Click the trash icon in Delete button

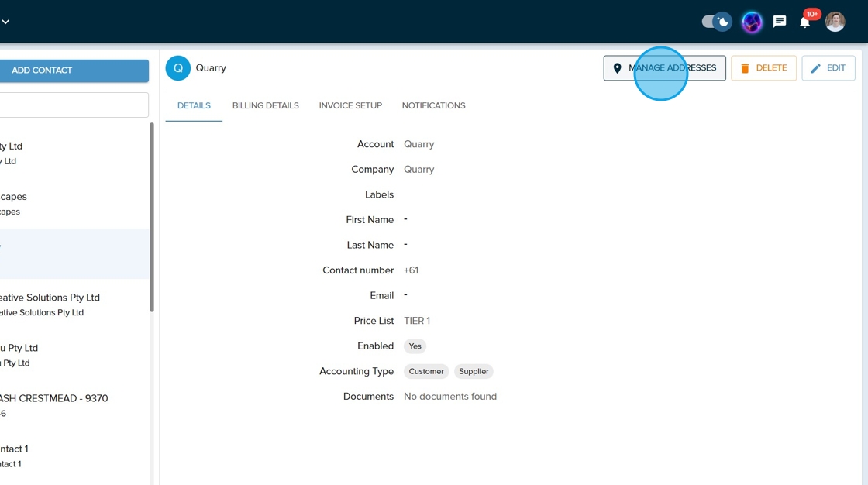tap(745, 68)
